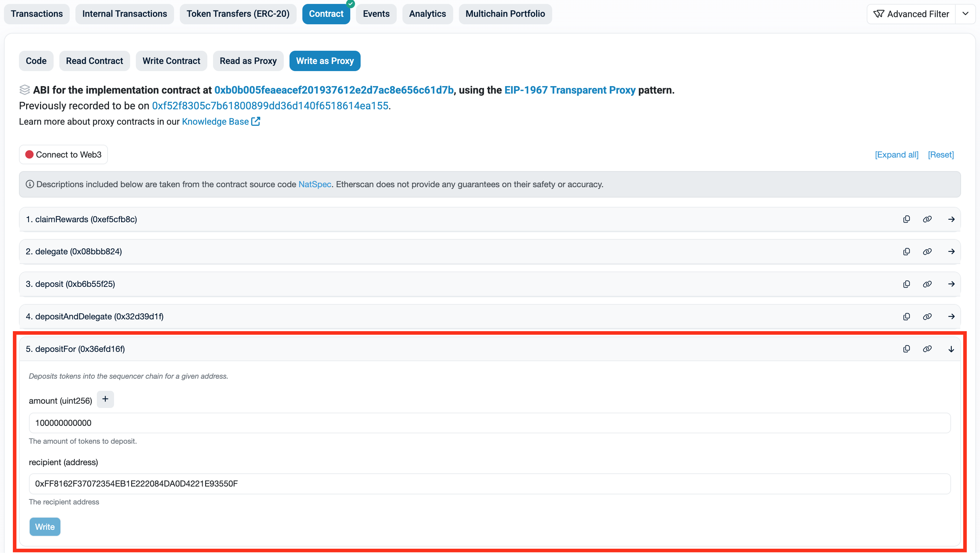Click the copy icon for deposit
The width and height of the screenshot is (980, 553).
(x=907, y=283)
